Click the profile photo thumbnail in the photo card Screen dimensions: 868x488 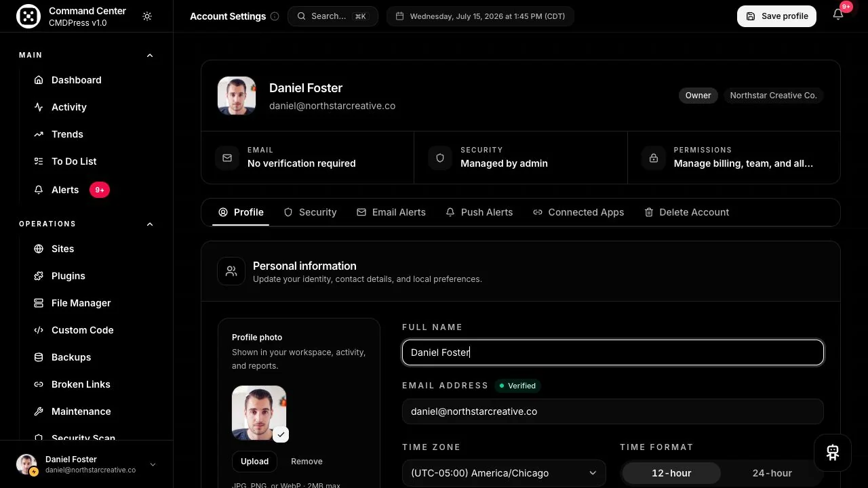point(259,413)
